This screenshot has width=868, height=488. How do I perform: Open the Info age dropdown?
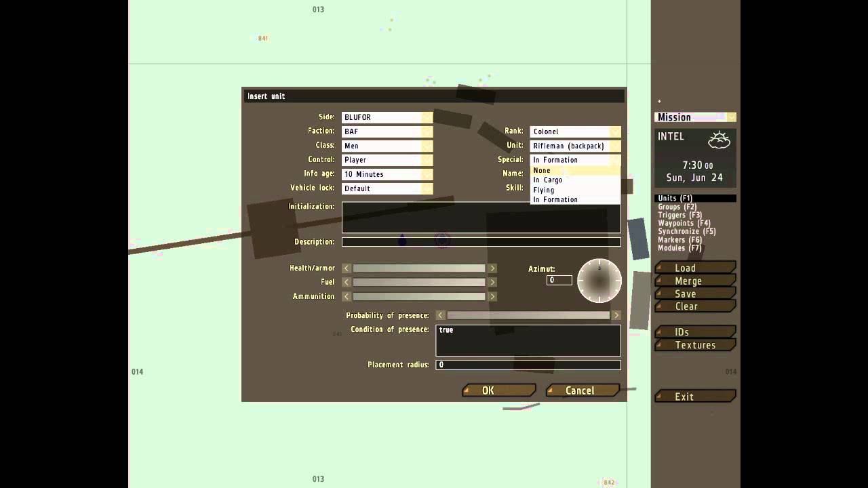(x=387, y=174)
